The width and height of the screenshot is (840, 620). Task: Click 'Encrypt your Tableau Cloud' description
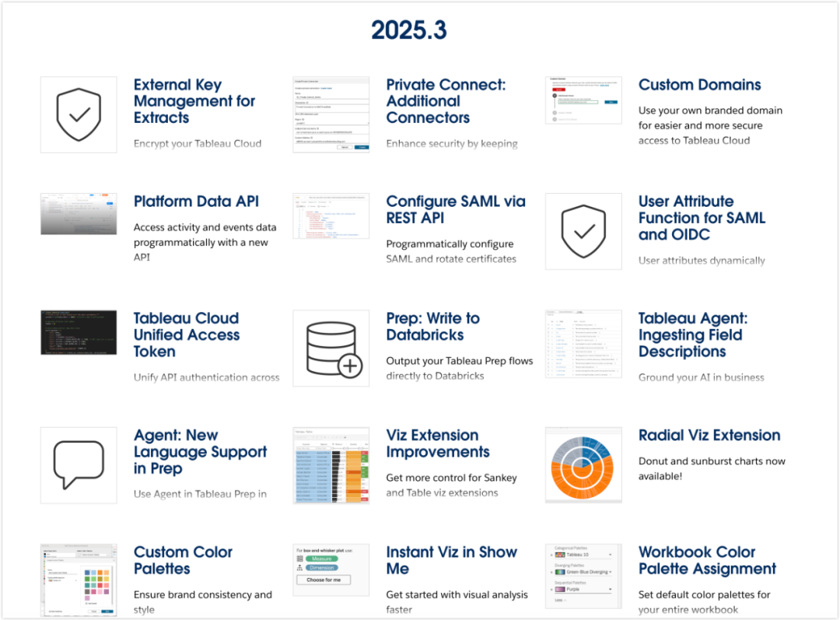pyautogui.click(x=198, y=144)
